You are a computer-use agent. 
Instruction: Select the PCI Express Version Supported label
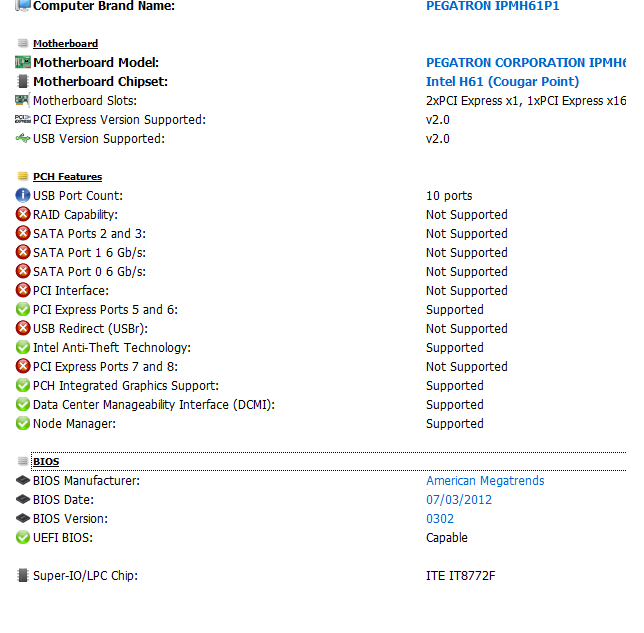[119, 120]
